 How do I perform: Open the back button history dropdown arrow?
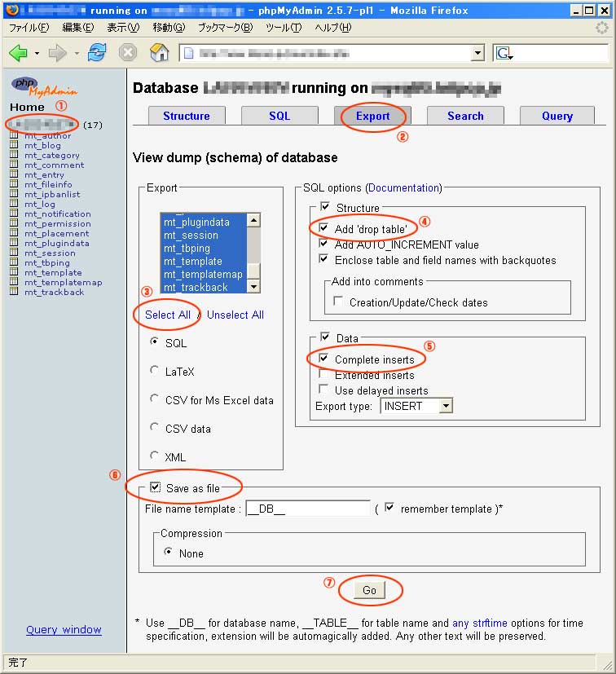point(37,54)
